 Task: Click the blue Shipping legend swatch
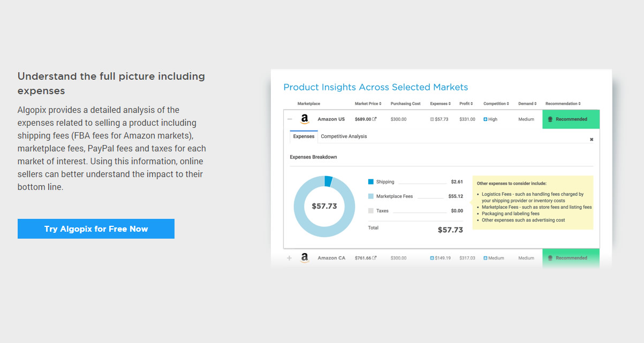click(x=371, y=182)
